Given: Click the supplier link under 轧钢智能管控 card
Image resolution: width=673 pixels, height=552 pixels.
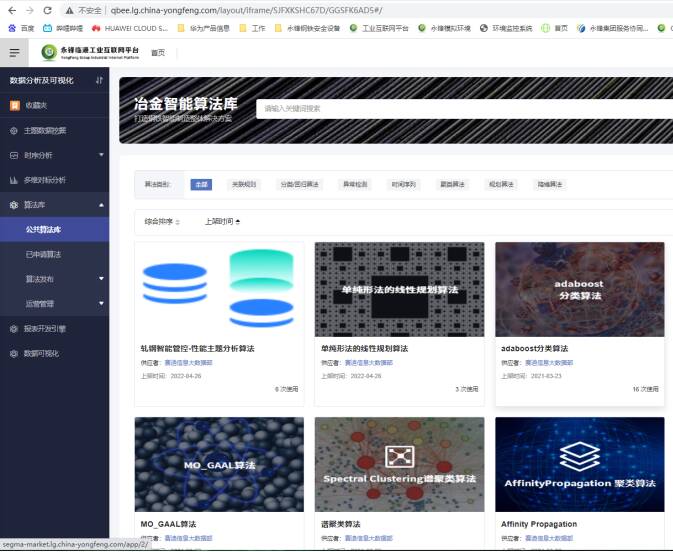Looking at the screenshot, I should [188, 363].
